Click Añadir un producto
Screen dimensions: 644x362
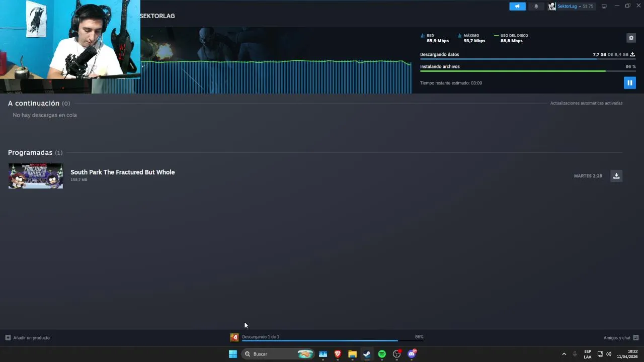click(x=31, y=338)
